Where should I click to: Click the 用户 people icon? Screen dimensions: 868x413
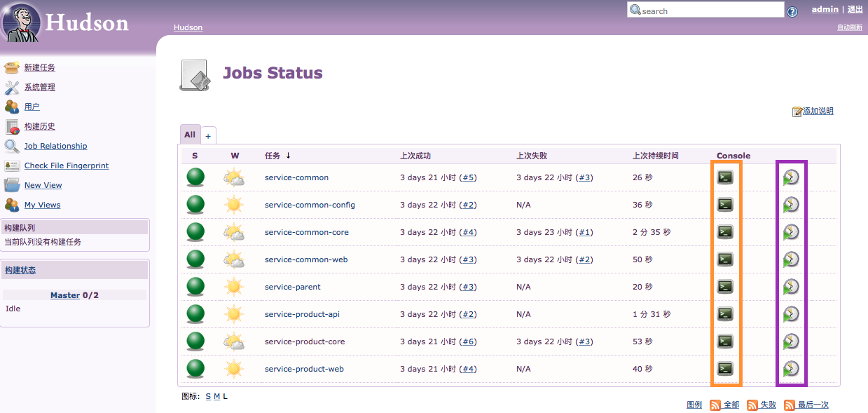[x=12, y=107]
